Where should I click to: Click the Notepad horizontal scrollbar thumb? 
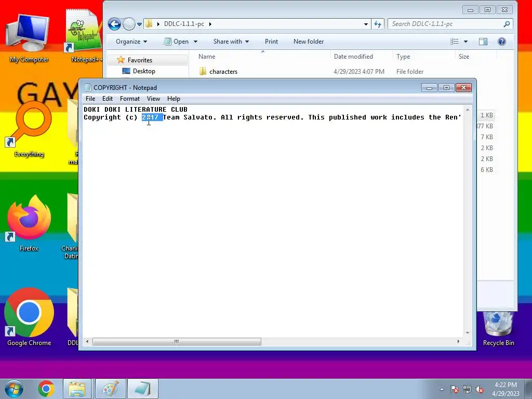[177, 342]
